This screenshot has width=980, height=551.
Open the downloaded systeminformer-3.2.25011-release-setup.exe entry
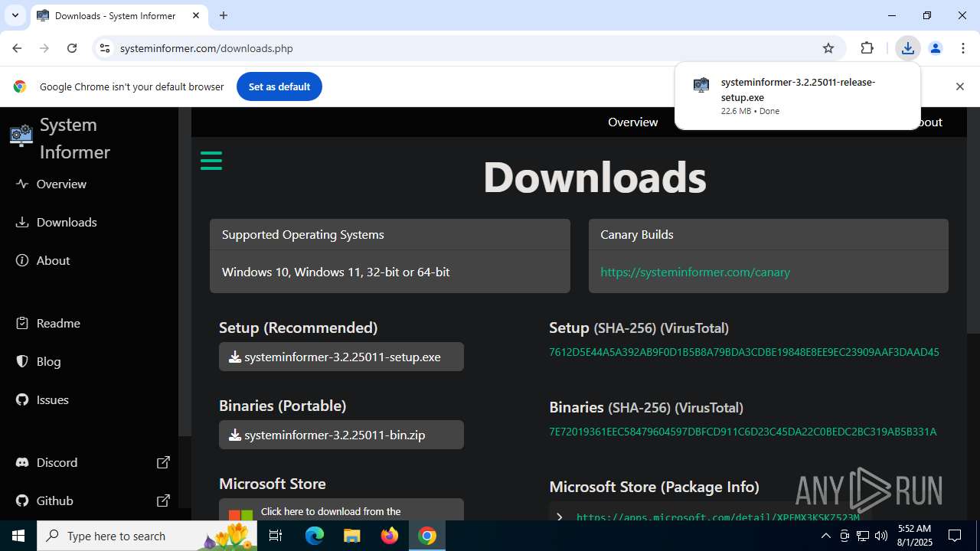(797, 96)
